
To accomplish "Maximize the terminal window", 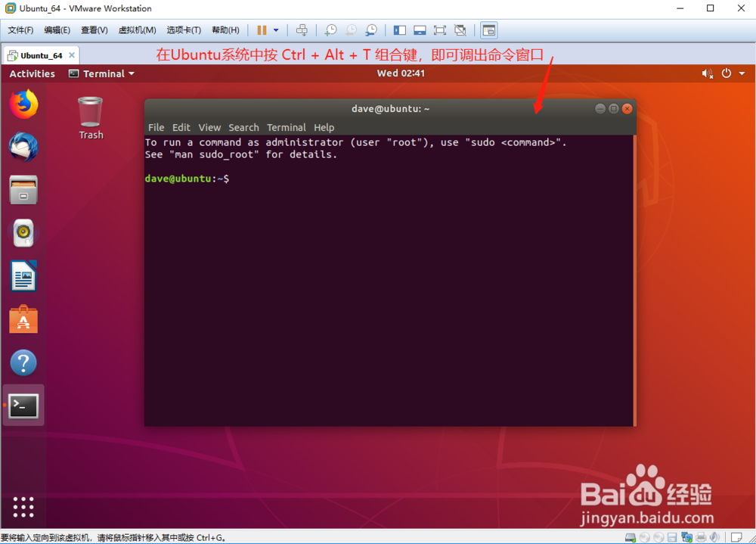I will pos(614,109).
